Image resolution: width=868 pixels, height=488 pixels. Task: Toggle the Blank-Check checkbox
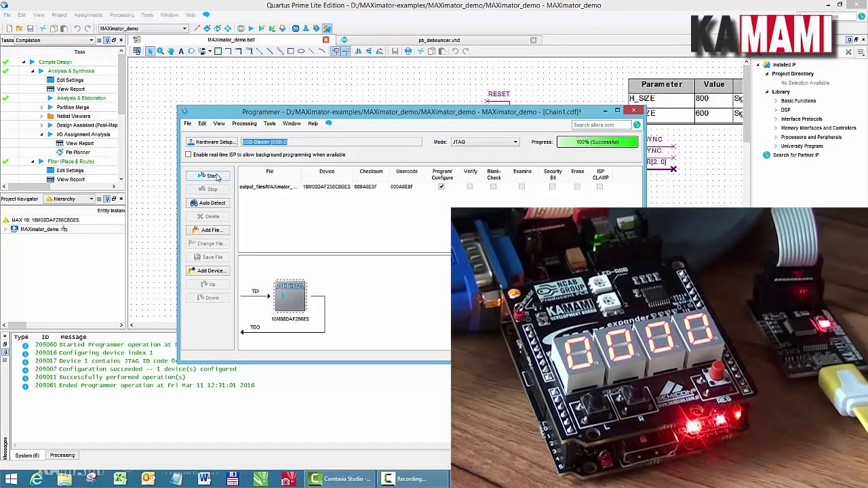coord(493,186)
